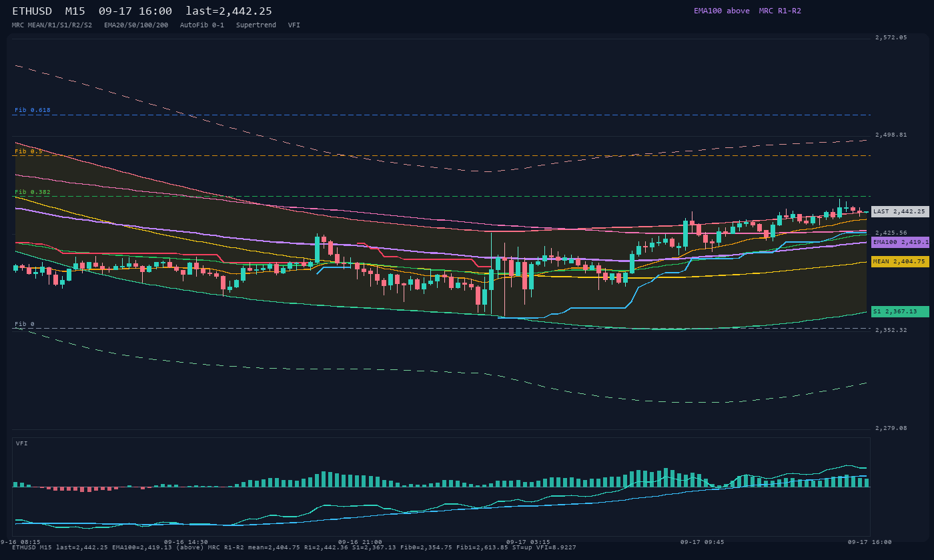The height and width of the screenshot is (560, 934).
Task: Click the Fib 0.382 level label
Action: tap(33, 192)
